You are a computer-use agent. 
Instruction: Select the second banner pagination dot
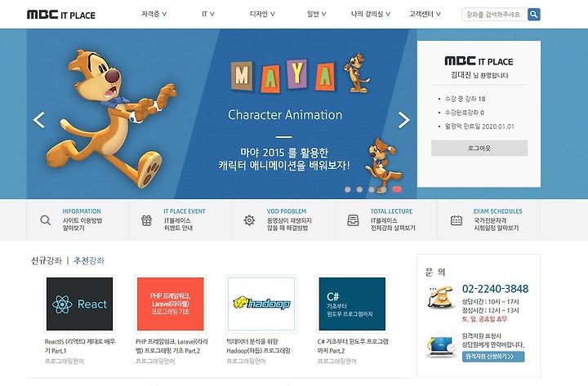pos(359,189)
